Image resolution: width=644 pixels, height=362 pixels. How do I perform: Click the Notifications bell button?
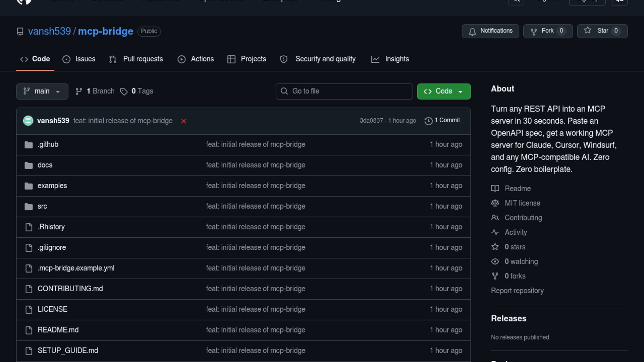(x=490, y=31)
